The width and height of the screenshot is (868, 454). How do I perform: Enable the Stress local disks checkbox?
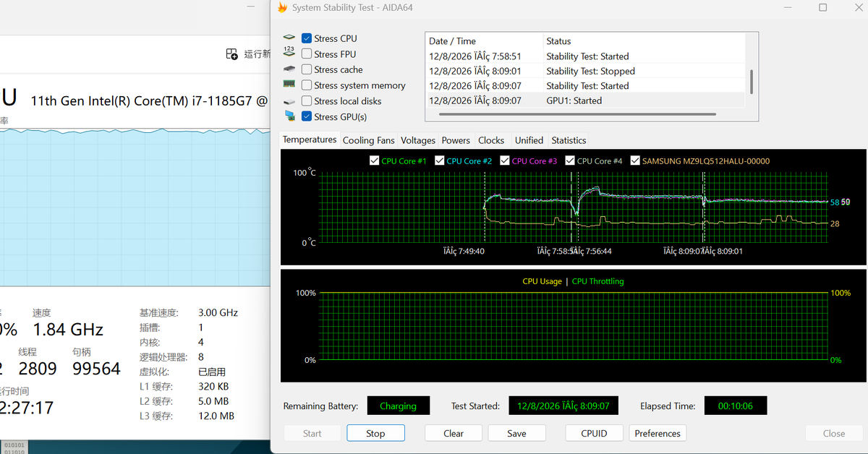(307, 101)
